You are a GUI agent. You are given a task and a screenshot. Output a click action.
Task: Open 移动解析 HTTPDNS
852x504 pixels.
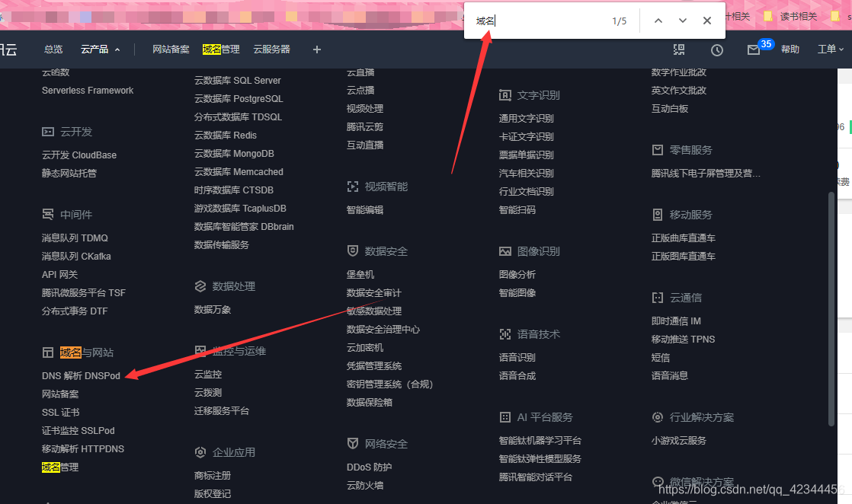click(83, 449)
